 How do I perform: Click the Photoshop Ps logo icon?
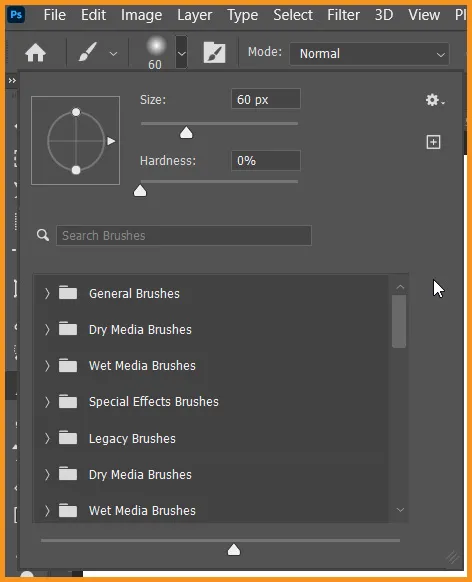coord(16,15)
